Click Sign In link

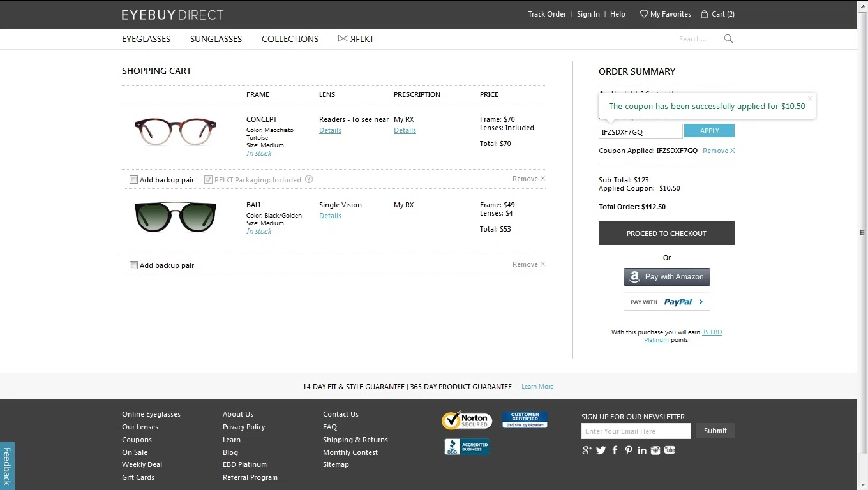tap(588, 14)
